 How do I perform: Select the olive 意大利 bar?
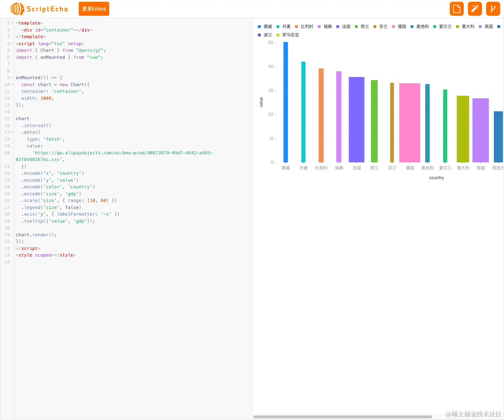pos(463,129)
